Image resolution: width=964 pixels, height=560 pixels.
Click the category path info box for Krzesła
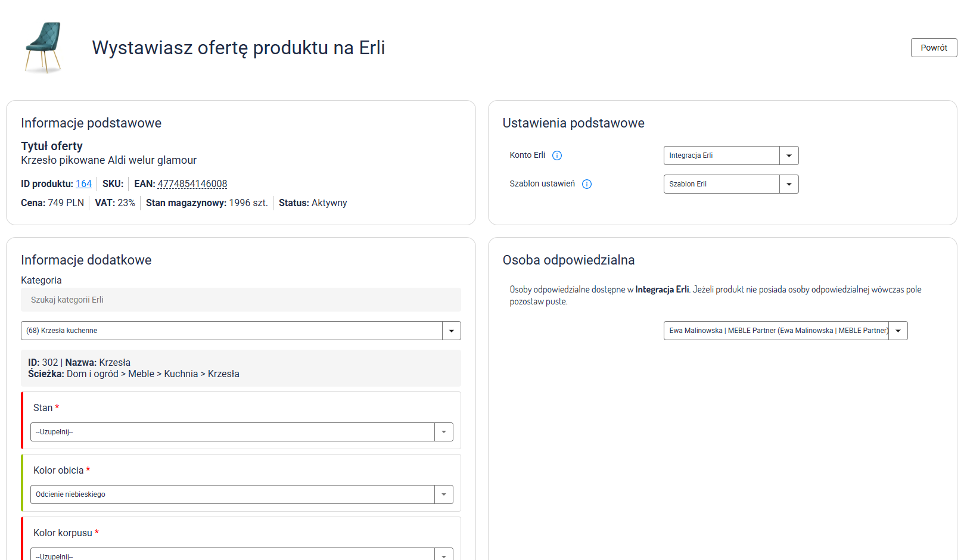[x=241, y=368]
